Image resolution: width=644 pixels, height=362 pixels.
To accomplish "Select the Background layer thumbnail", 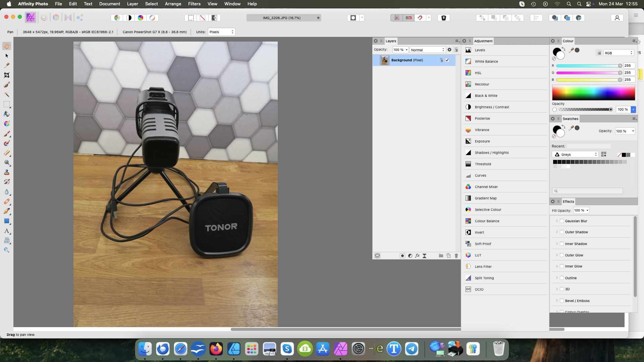I will [x=384, y=60].
